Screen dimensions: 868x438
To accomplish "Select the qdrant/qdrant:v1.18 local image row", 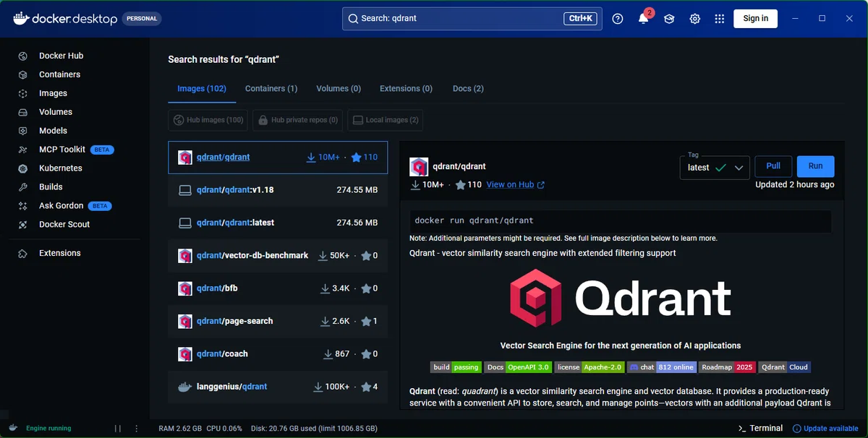I will pyautogui.click(x=278, y=190).
